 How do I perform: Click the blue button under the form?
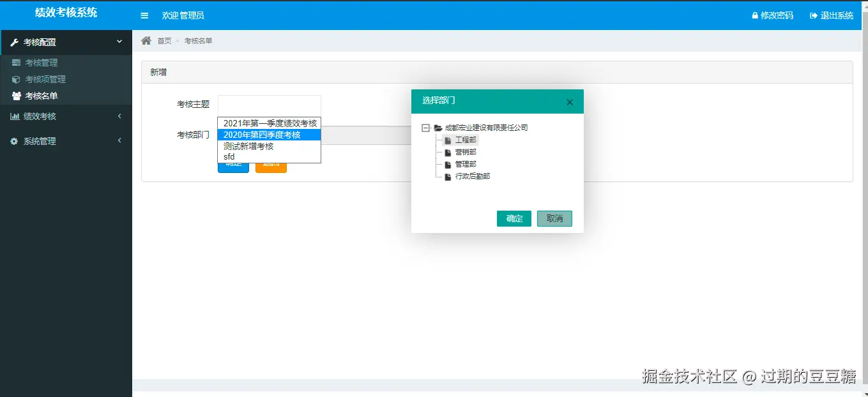click(233, 164)
